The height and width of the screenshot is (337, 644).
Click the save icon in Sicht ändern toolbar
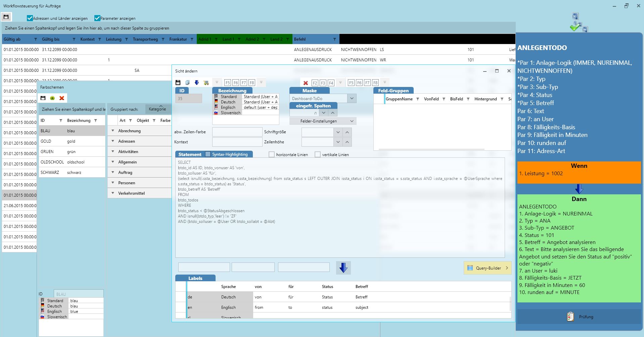(x=178, y=83)
